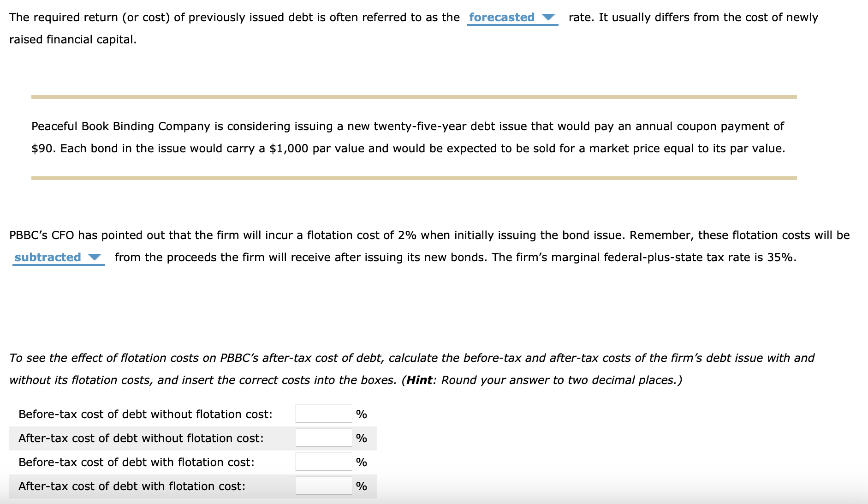Click the after-tax cost without flotation input box
Screen dimensions: 868x504
tap(322, 438)
